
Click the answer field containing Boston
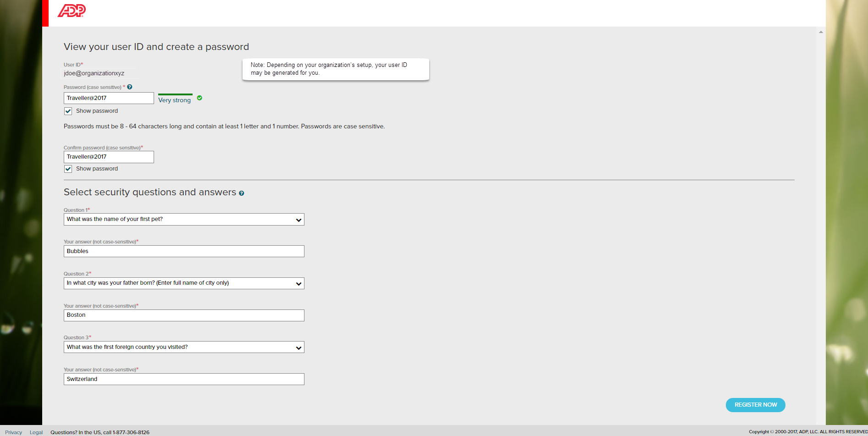coord(183,315)
